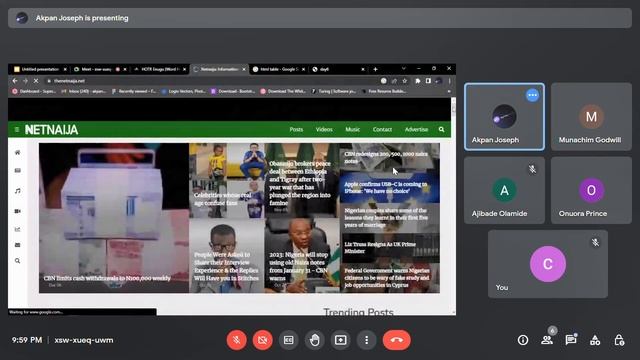
Task: Open Chrome extensions puzzle icon
Action: point(418,81)
